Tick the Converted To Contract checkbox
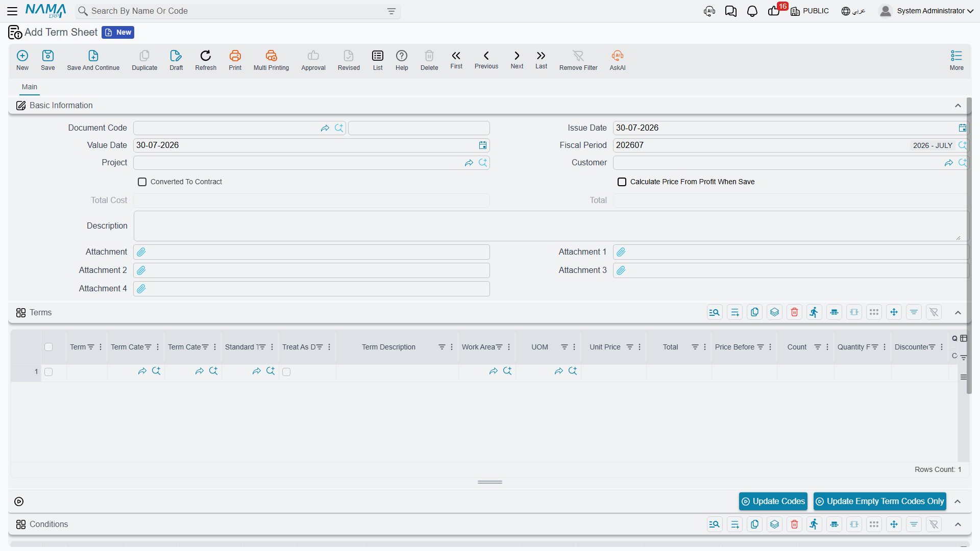 [x=142, y=182]
